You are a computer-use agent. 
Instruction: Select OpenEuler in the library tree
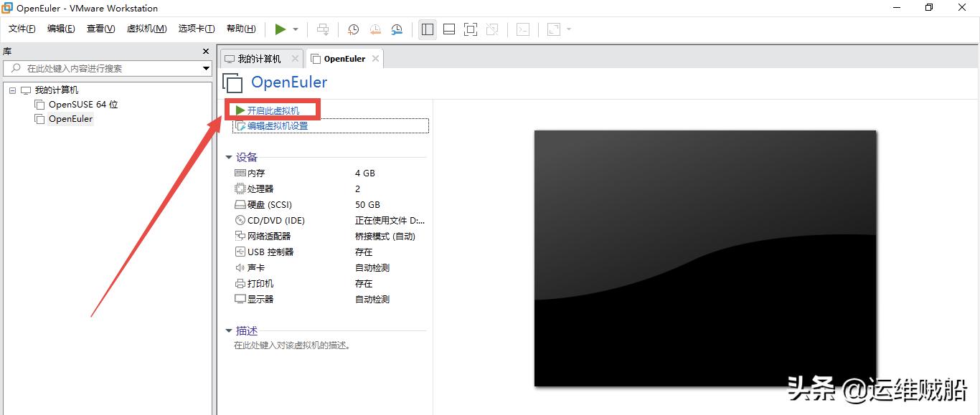click(x=70, y=119)
